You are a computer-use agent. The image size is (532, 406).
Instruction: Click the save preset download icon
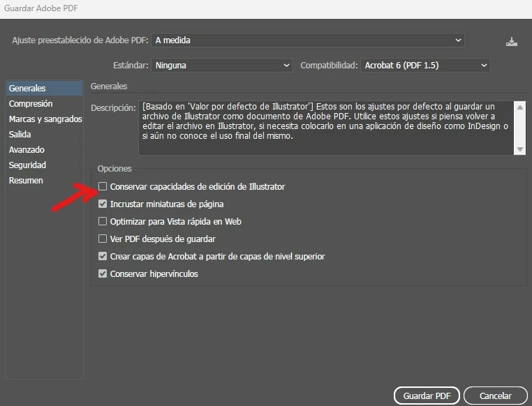pos(511,42)
